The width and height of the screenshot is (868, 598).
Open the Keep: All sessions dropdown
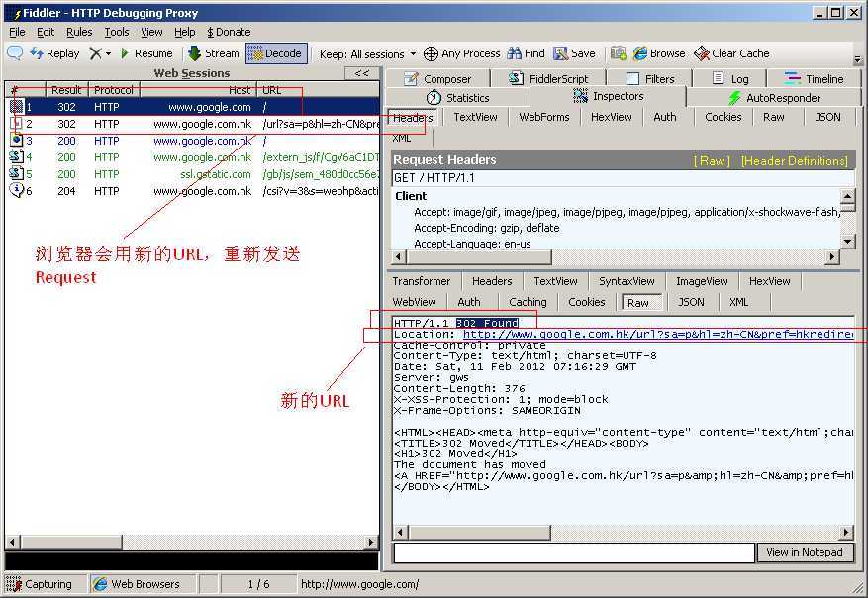[367, 54]
